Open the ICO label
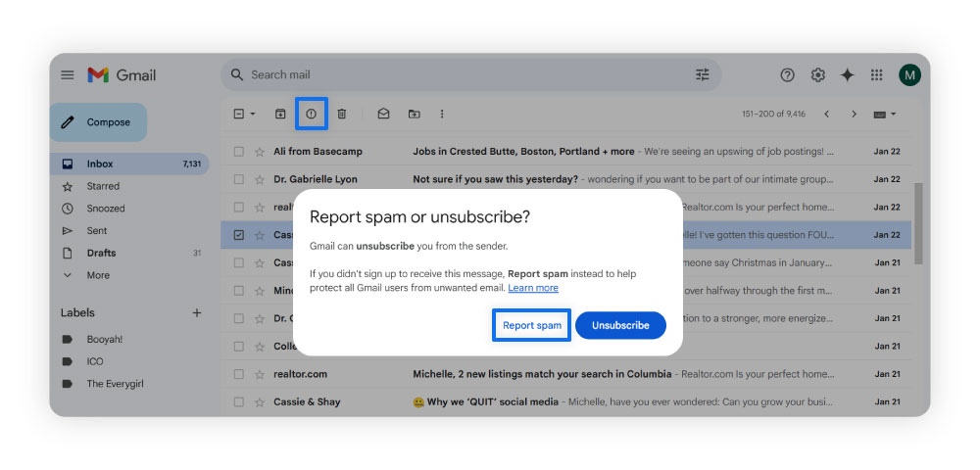Viewport: 980px width, 470px height. pyautogui.click(x=95, y=361)
